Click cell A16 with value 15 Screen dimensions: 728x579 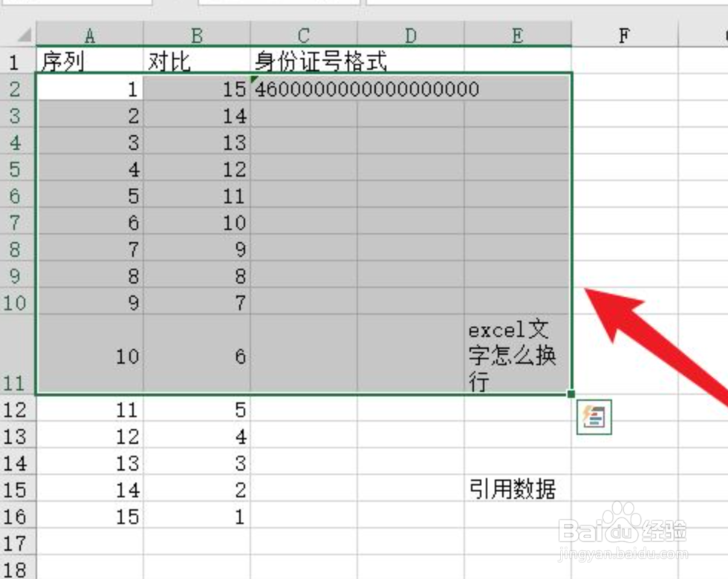click(90, 515)
